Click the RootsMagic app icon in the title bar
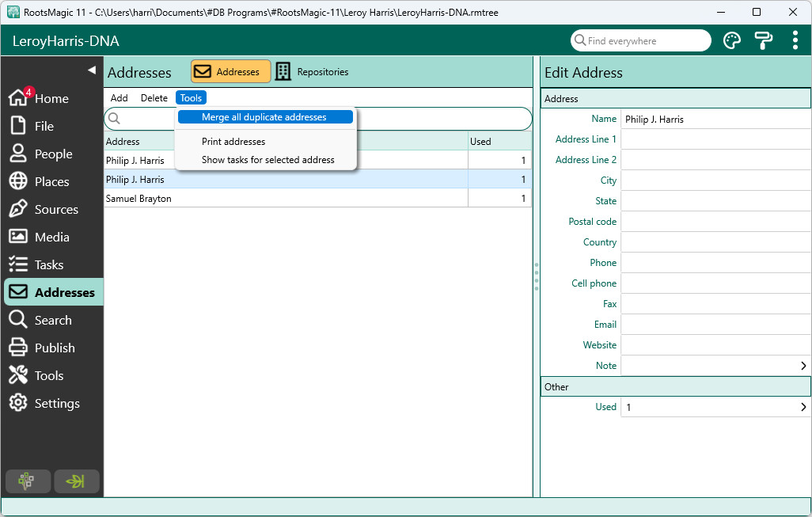 (13, 12)
